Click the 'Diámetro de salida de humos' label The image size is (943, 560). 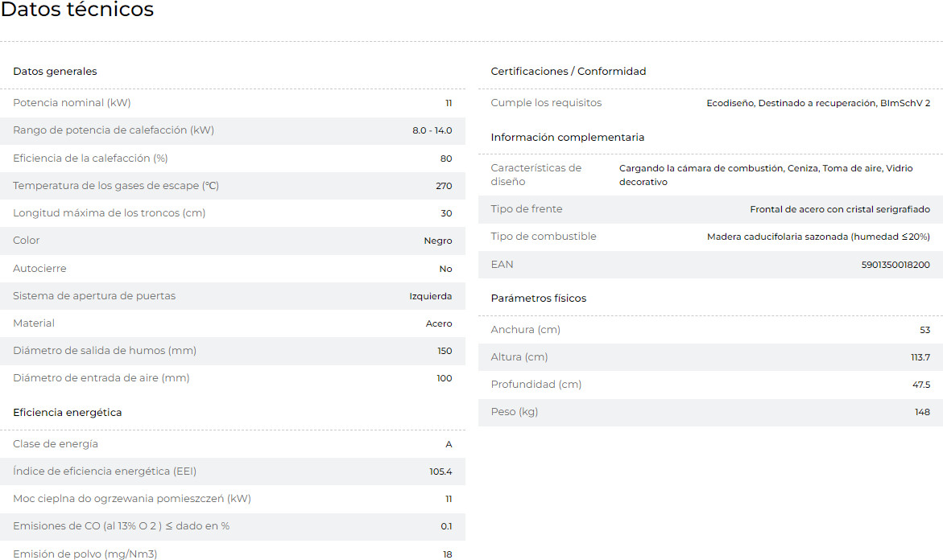[105, 351]
